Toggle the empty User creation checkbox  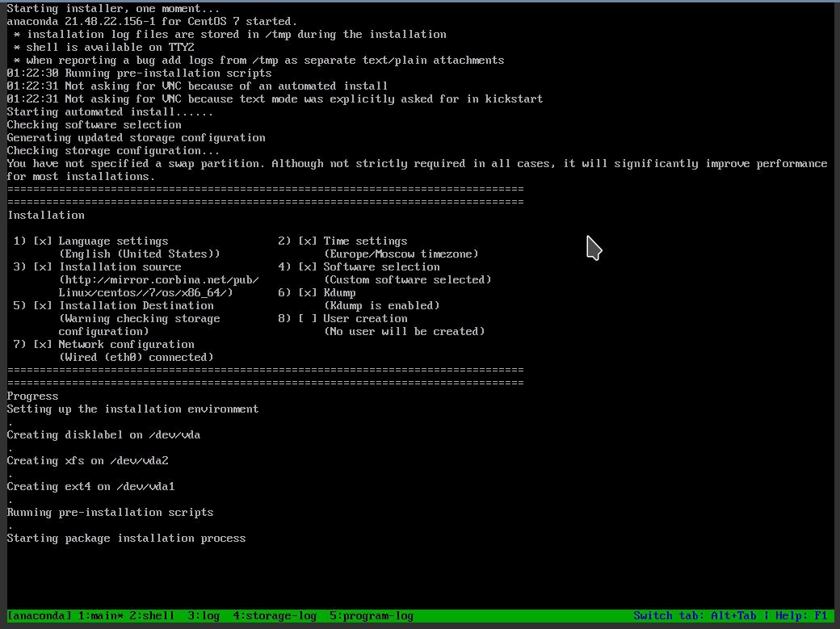[308, 318]
